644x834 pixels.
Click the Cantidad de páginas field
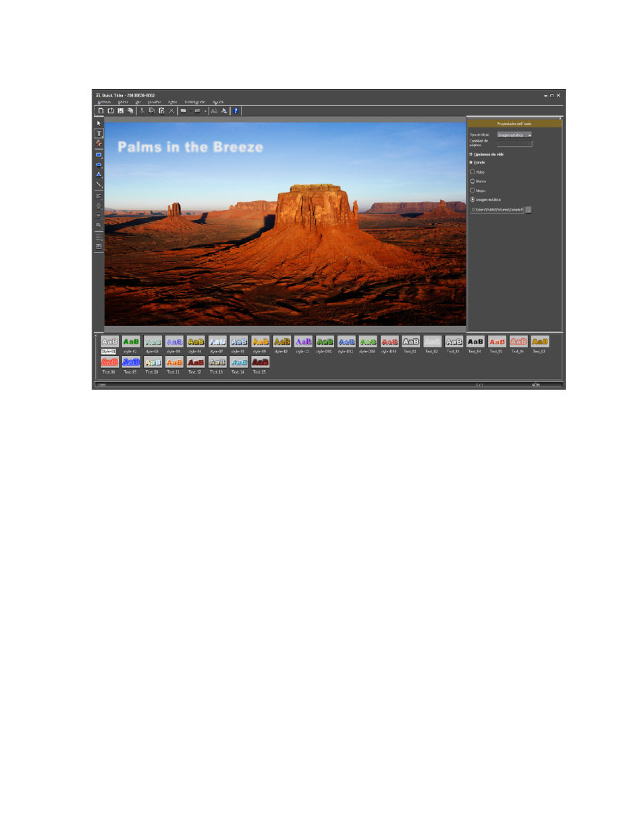[514, 143]
